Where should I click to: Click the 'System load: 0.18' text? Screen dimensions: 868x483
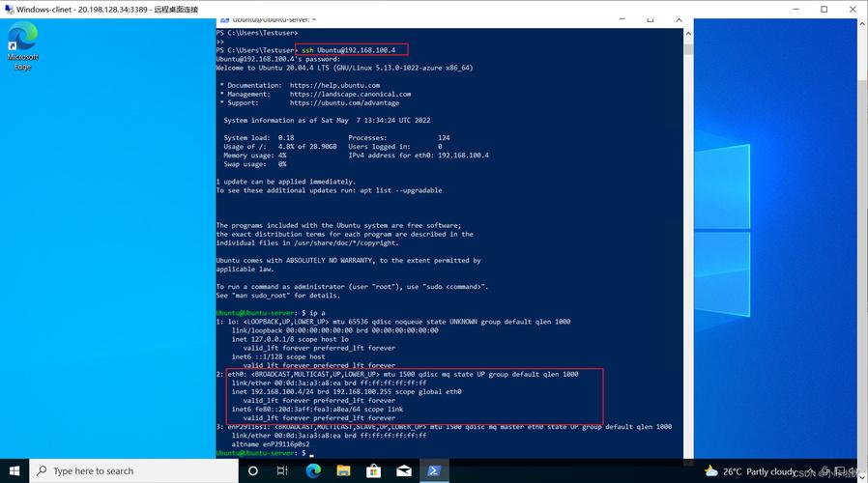258,138
